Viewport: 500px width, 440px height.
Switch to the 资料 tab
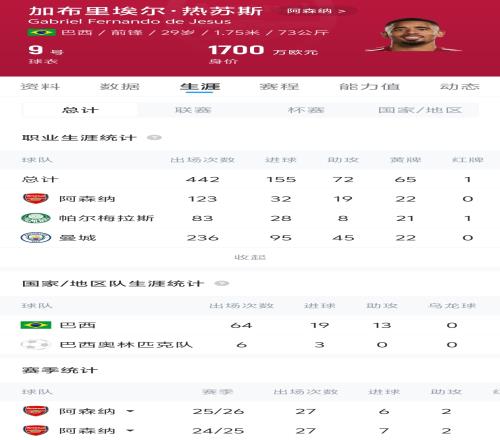click(40, 87)
